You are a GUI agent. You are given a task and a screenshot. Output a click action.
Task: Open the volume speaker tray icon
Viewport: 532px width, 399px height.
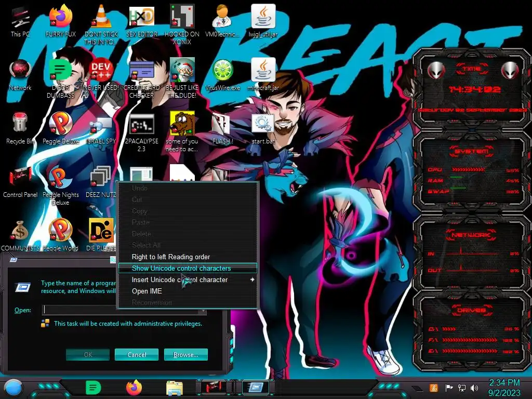pos(474,388)
